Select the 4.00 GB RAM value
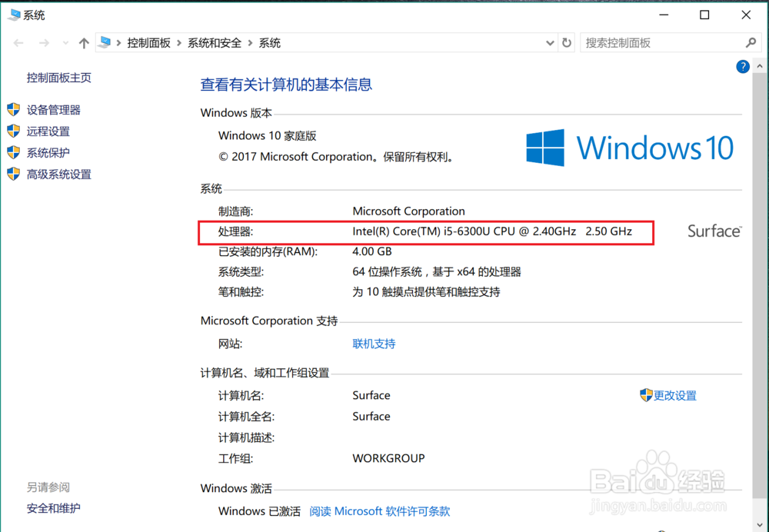The width and height of the screenshot is (769, 532). point(371,251)
